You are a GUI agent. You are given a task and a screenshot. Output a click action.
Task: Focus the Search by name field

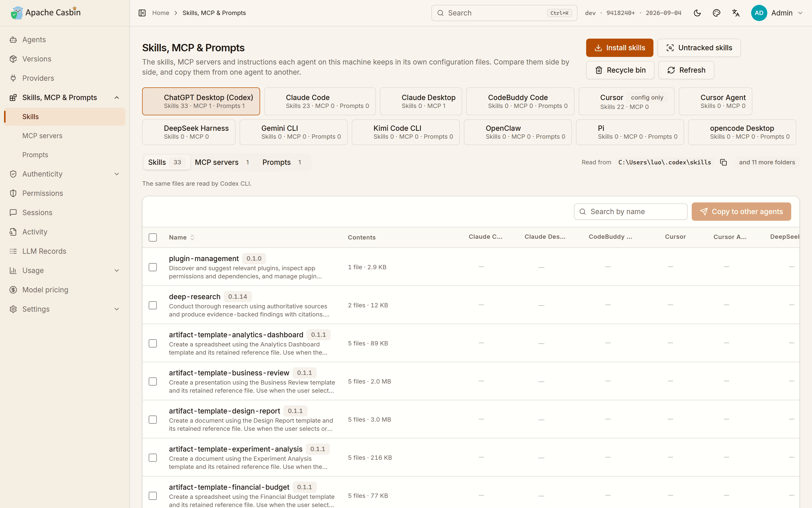tap(631, 212)
